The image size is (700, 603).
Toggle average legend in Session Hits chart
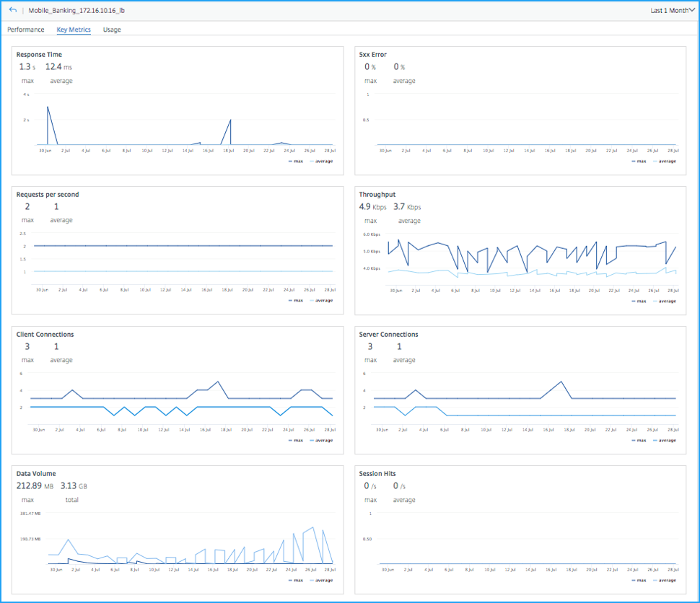click(x=665, y=580)
